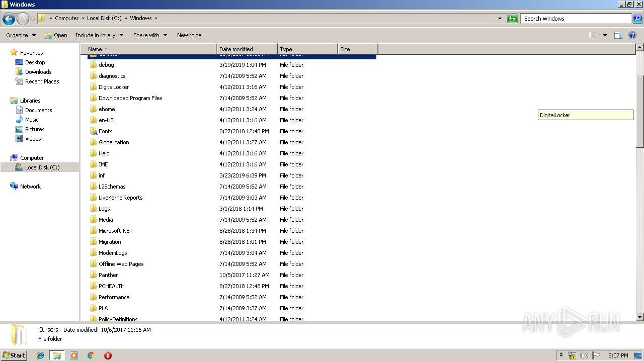Open Include in library dropdown
644x362 pixels.
coord(99,35)
